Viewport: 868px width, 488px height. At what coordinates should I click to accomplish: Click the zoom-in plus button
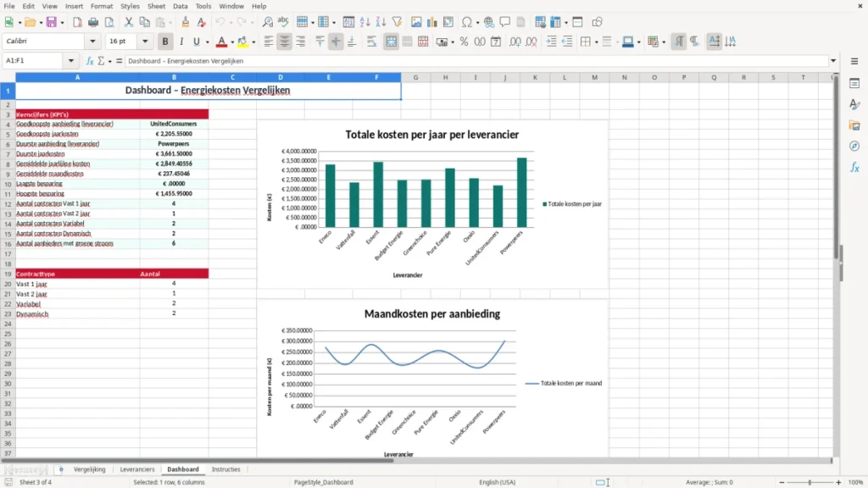pyautogui.click(x=838, y=482)
